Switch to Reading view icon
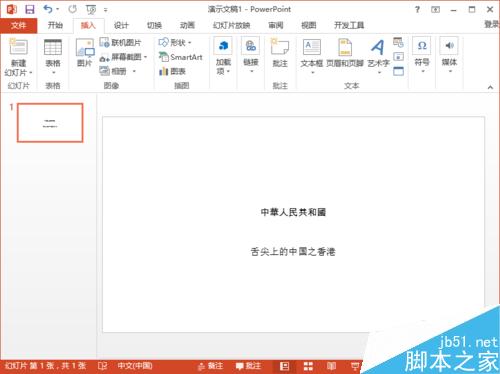Image resolution: width=500 pixels, height=374 pixels. [331, 366]
